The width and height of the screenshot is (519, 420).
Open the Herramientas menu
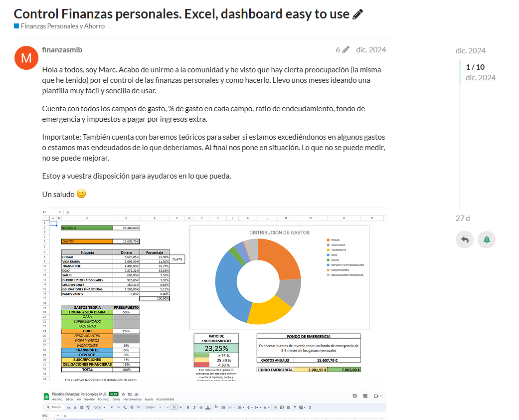(133, 399)
